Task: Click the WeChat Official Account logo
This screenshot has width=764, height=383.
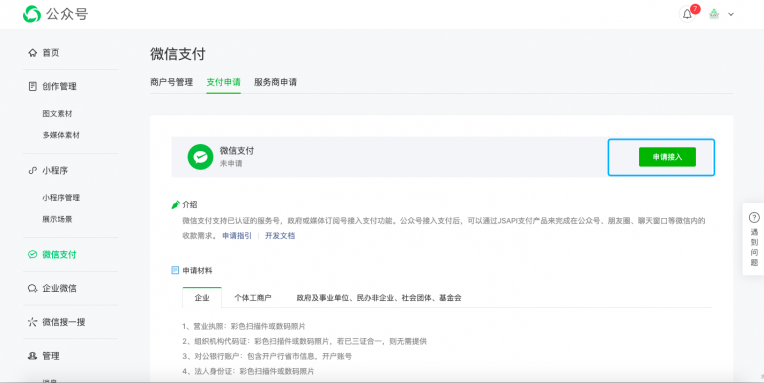Action: (32, 14)
